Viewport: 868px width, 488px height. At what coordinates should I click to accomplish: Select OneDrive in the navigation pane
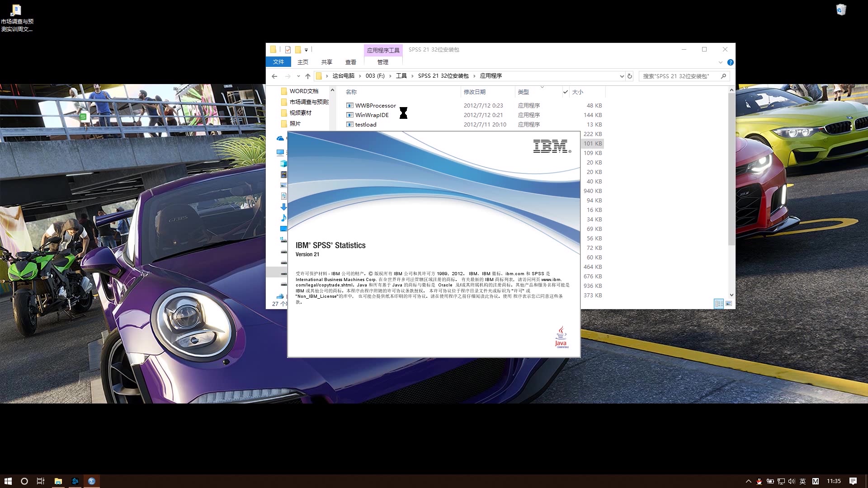click(280, 138)
